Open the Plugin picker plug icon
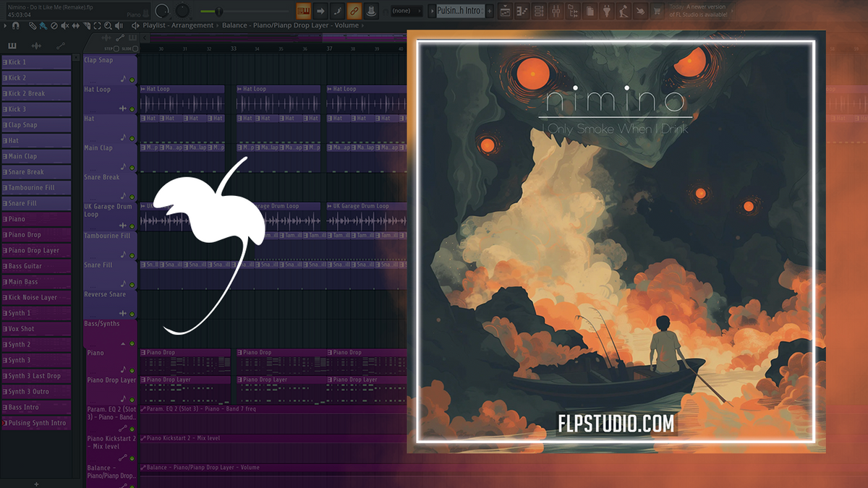Viewport: 868px width, 488px height. click(x=606, y=10)
